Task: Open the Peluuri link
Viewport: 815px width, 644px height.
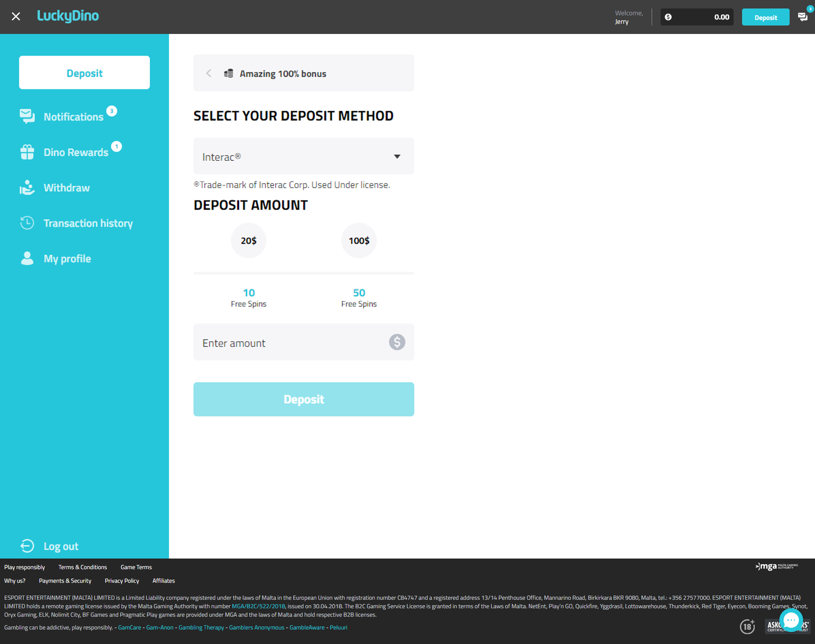Action: click(x=339, y=628)
